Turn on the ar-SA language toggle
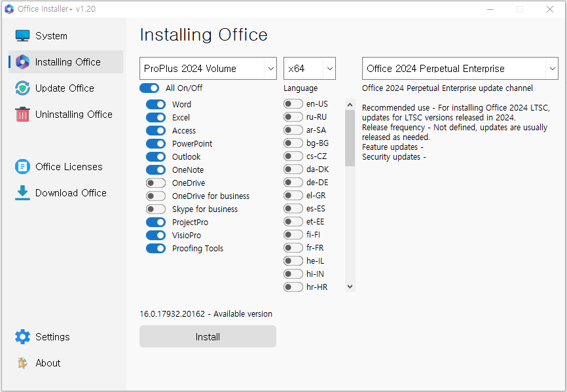This screenshot has height=392, width=567. pos(293,130)
